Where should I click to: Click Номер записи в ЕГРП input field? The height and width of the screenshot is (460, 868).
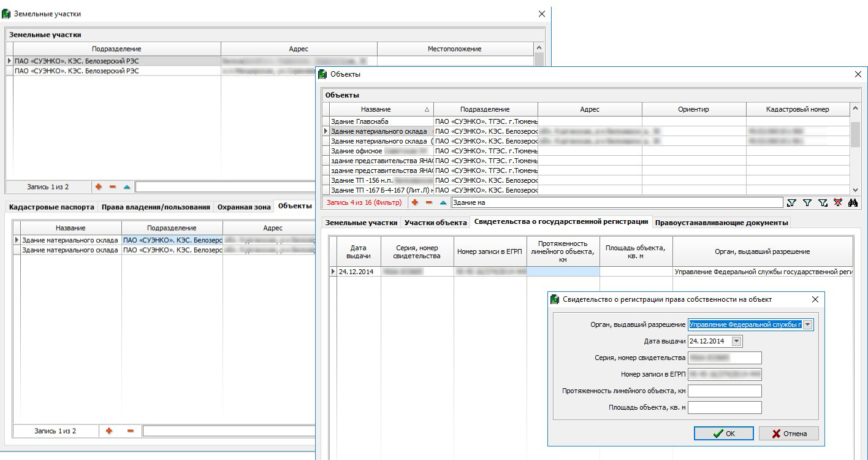(x=725, y=374)
